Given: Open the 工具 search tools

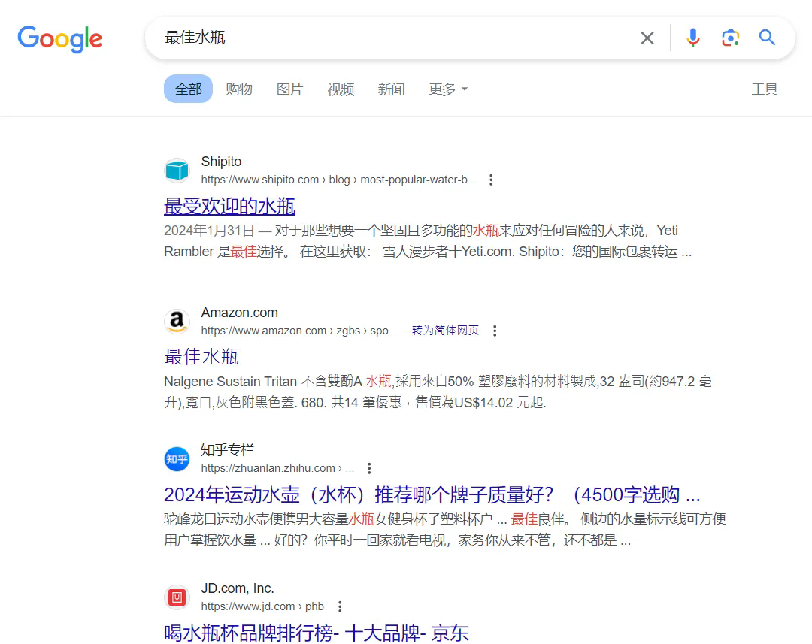Looking at the screenshot, I should click(x=765, y=89).
